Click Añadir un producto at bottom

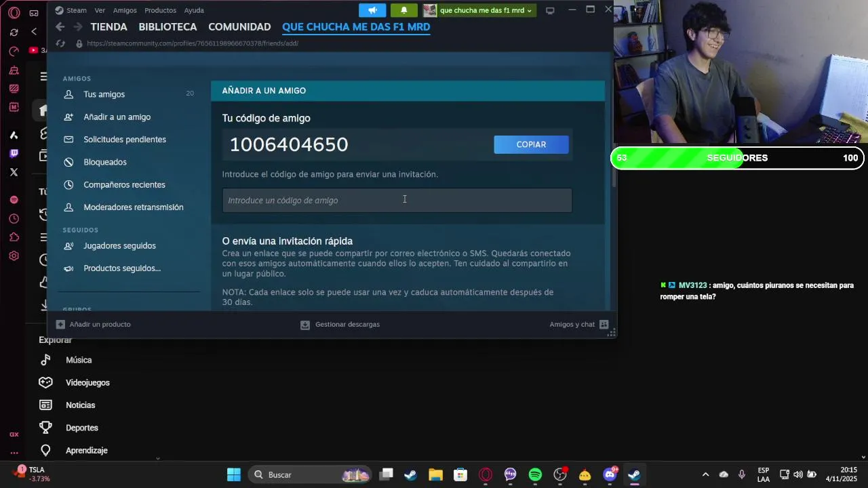pos(94,324)
